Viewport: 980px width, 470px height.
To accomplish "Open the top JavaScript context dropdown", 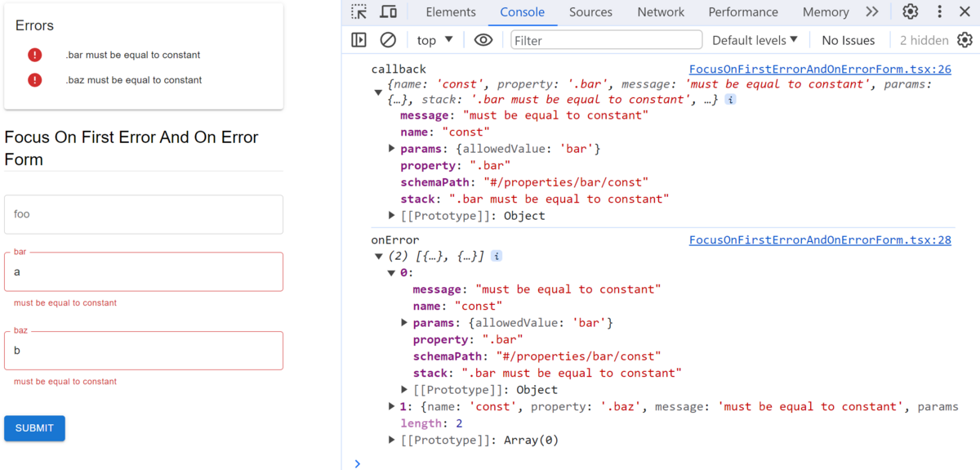I will pos(434,40).
